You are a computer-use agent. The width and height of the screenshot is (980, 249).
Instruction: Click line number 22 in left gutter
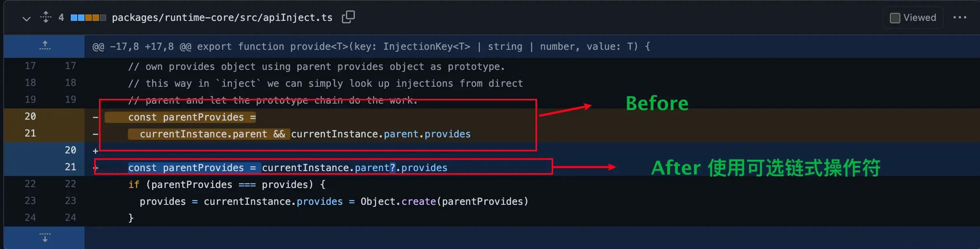pos(30,184)
